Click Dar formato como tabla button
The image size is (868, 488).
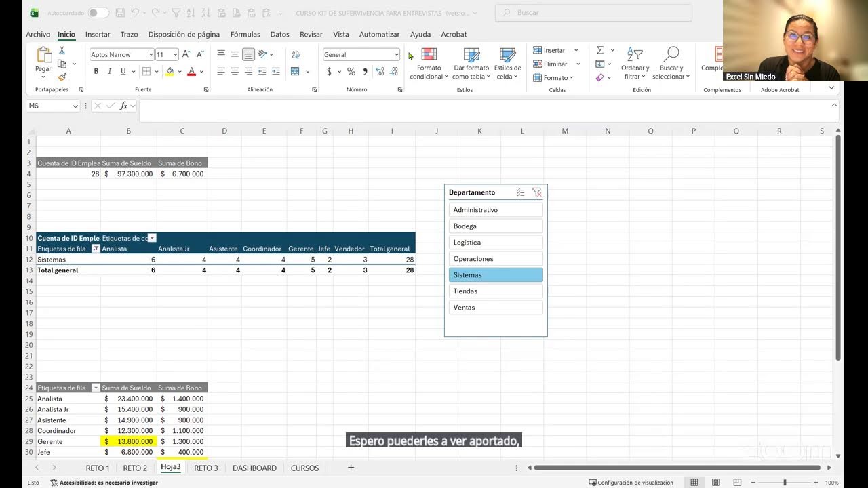pos(471,63)
